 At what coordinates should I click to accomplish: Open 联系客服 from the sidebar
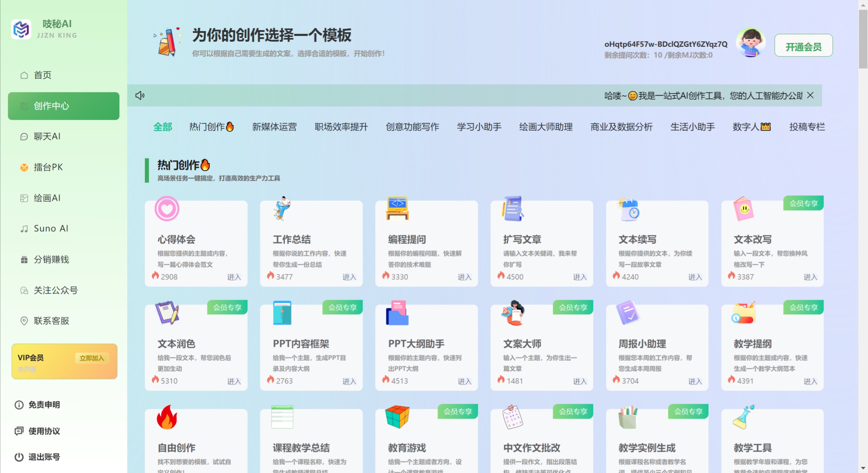52,321
